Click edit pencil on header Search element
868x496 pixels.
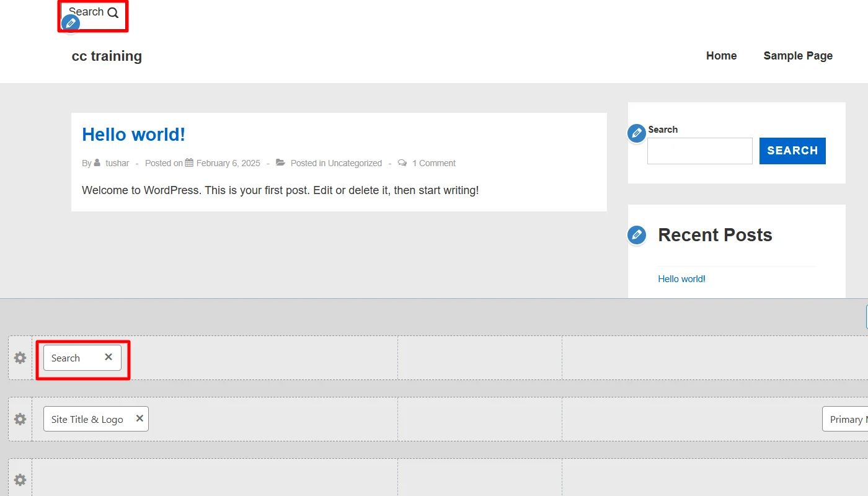click(71, 24)
